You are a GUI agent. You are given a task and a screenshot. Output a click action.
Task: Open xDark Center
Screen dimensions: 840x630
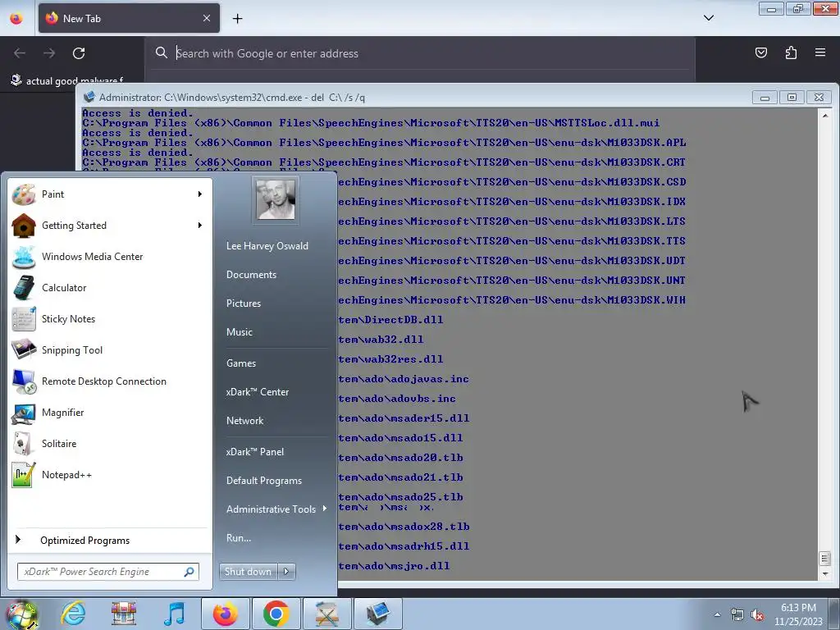[257, 391]
